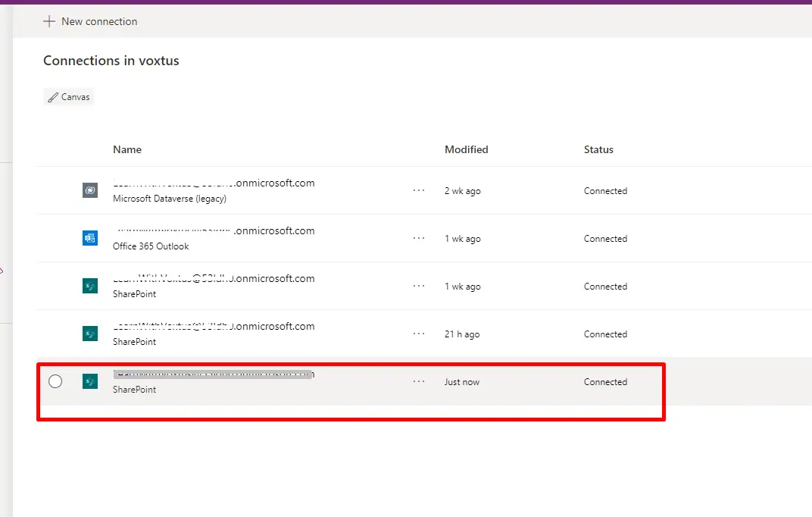Sort by the Name column header

click(127, 149)
